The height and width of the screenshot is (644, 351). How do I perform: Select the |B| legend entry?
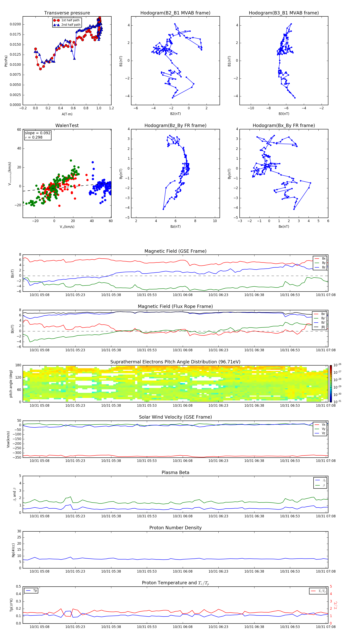pyautogui.click(x=320, y=327)
